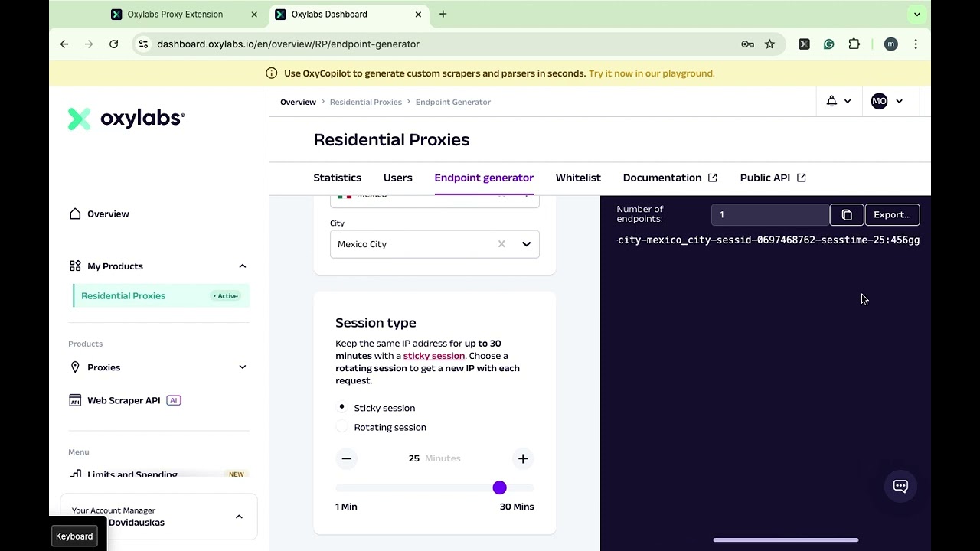Screen dimensions: 980x551
Task: Collapse the Your Account Manager panel
Action: pyautogui.click(x=239, y=517)
